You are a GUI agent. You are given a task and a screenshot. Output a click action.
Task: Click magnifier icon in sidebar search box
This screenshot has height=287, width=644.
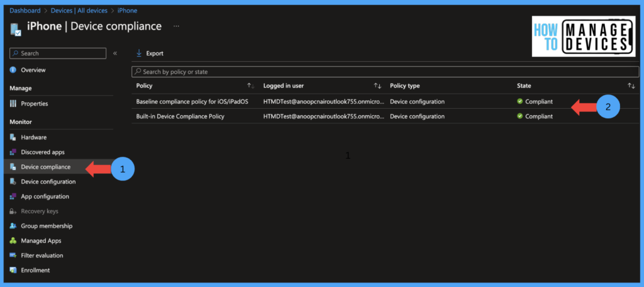click(x=16, y=53)
